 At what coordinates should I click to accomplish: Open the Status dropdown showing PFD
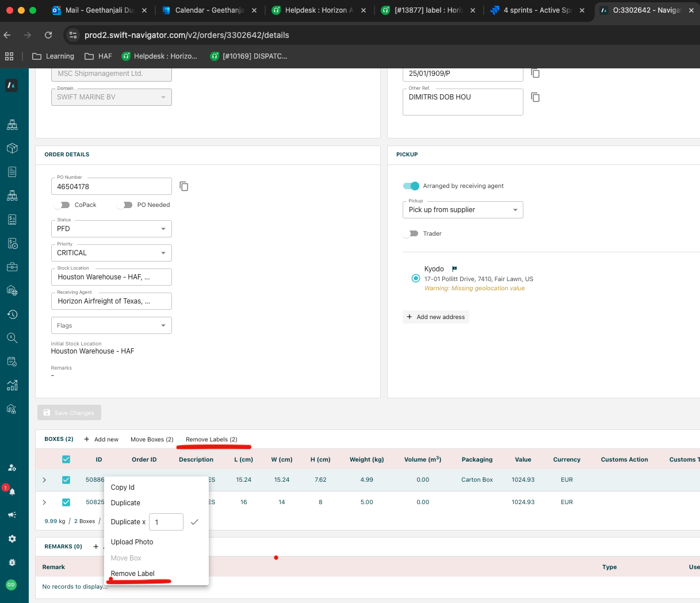coord(112,229)
